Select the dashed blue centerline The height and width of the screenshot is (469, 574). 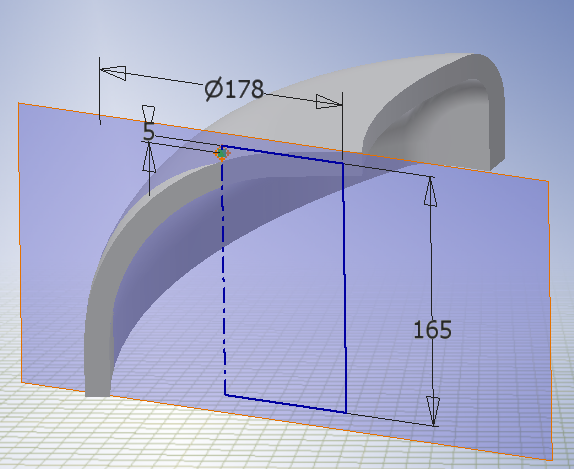click(x=223, y=271)
